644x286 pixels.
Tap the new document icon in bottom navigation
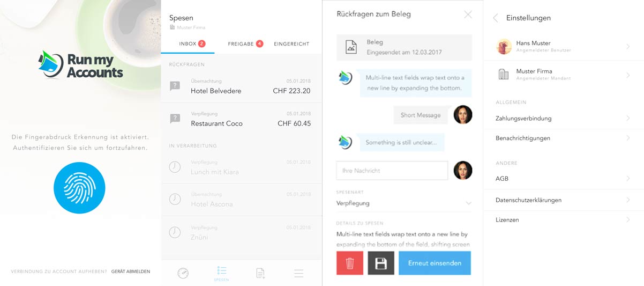(x=260, y=273)
